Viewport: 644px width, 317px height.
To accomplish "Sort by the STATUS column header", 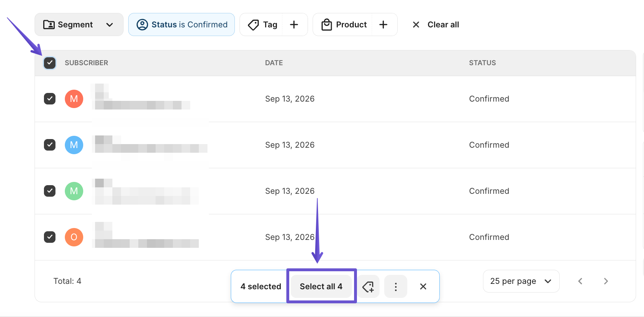I will 482,63.
